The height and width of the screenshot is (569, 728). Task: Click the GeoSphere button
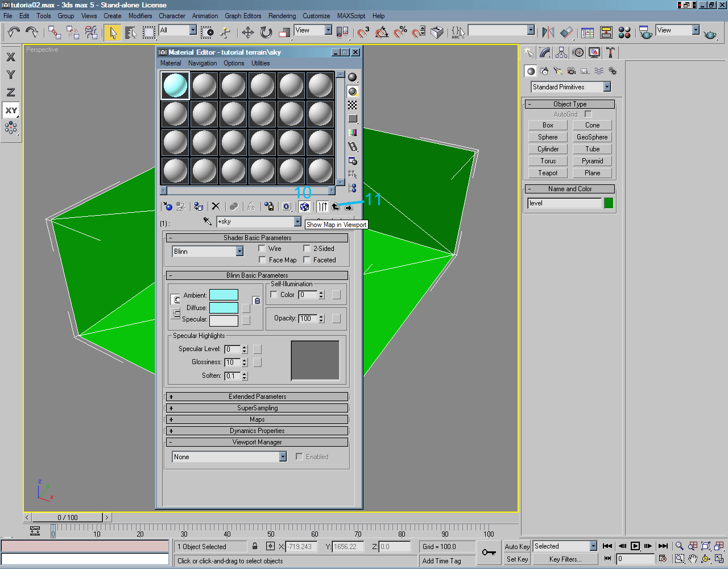point(591,137)
